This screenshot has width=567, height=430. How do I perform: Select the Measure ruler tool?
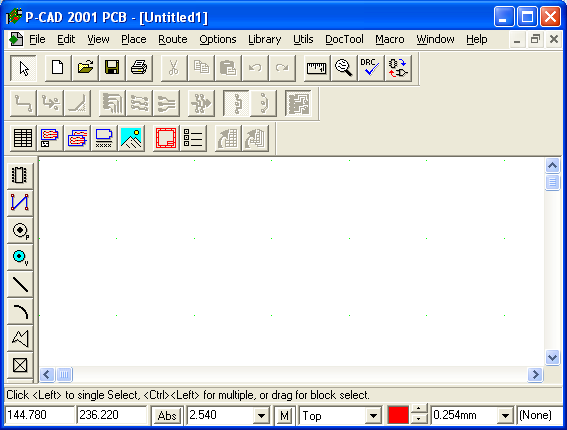click(316, 68)
